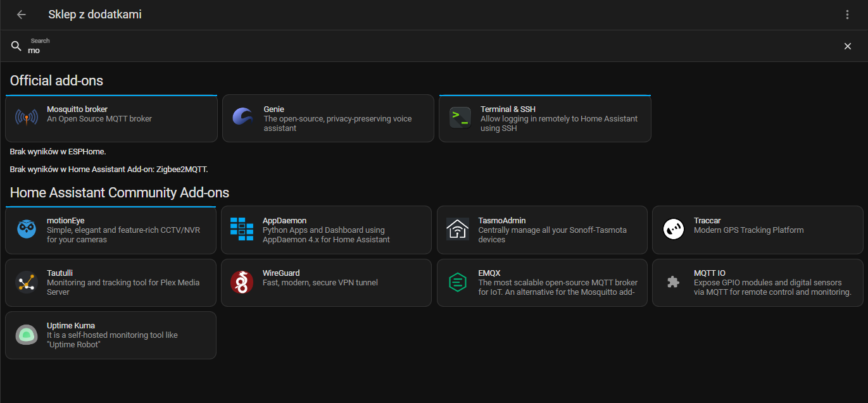Screen dimensions: 868x403
Task: Click the AppDaemon blue grid icon
Action: 241,230
